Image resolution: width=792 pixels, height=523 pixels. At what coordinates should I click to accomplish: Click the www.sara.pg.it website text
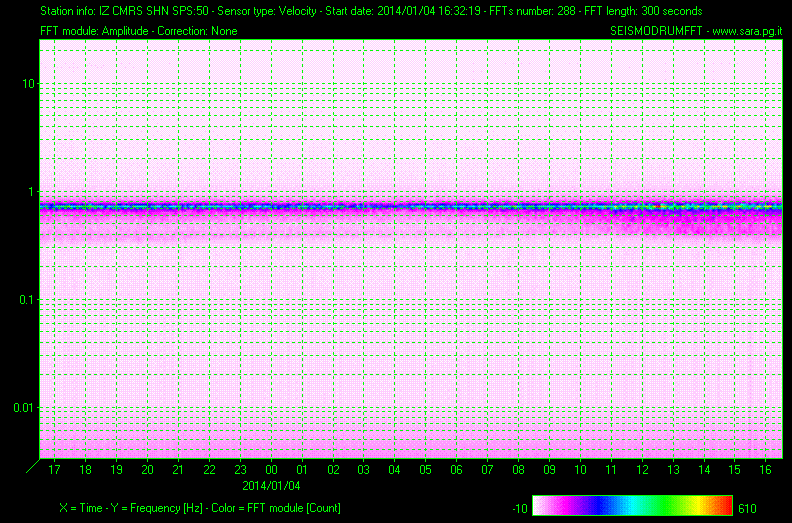747,31
